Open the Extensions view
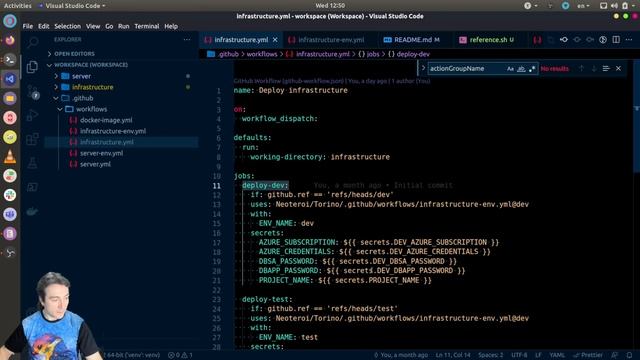This screenshot has width=640, height=360. point(32,139)
